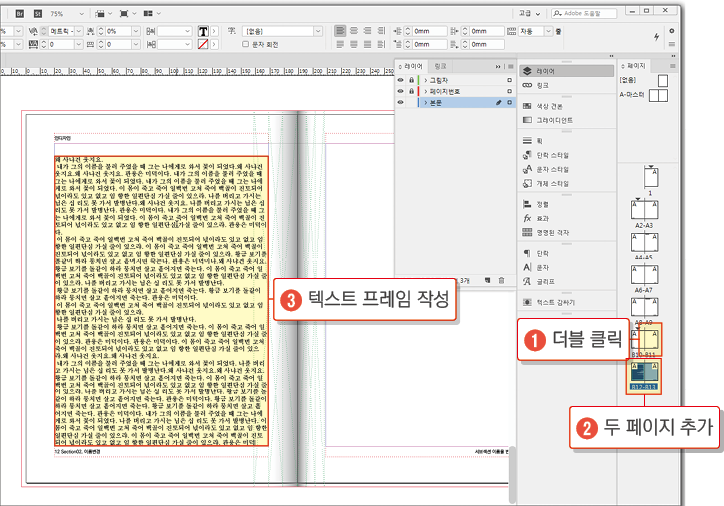Open Adobe Stock with the St icon
The width and height of the screenshot is (724, 506).
pyautogui.click(x=38, y=13)
